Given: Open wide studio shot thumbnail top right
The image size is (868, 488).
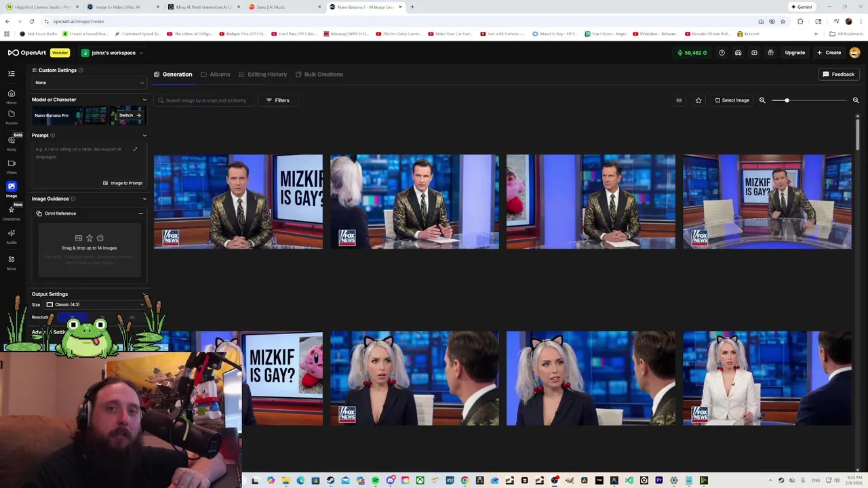Looking at the screenshot, I should 767,201.
